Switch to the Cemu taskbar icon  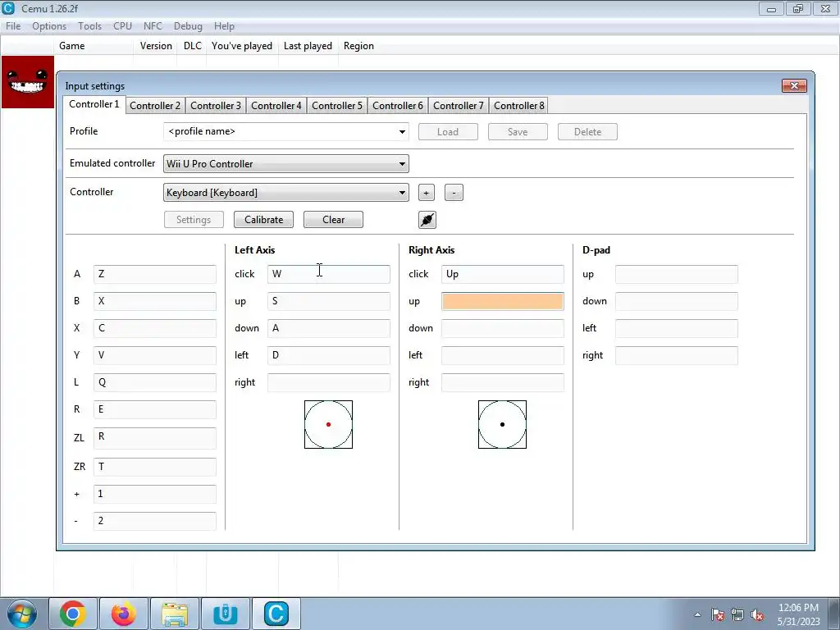point(276,614)
